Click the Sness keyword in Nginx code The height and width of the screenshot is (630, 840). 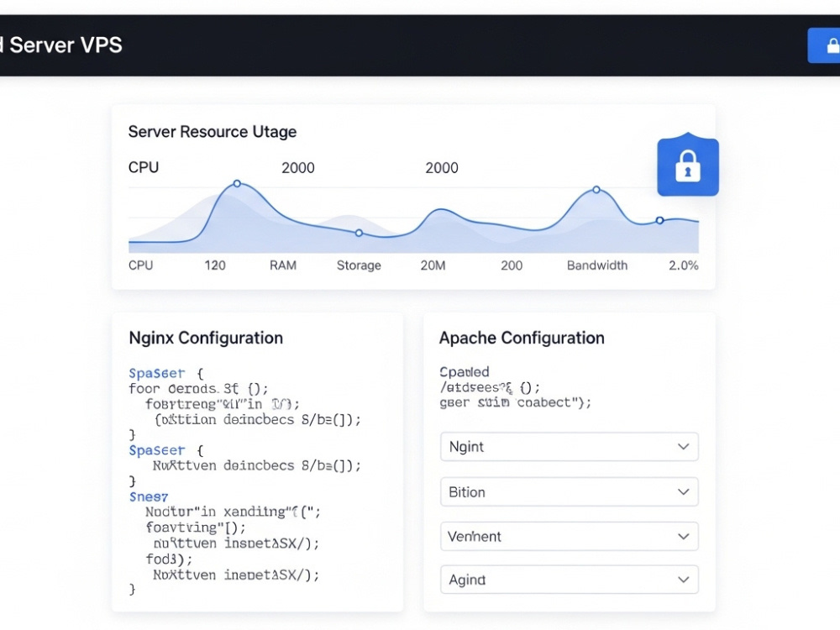coord(149,497)
